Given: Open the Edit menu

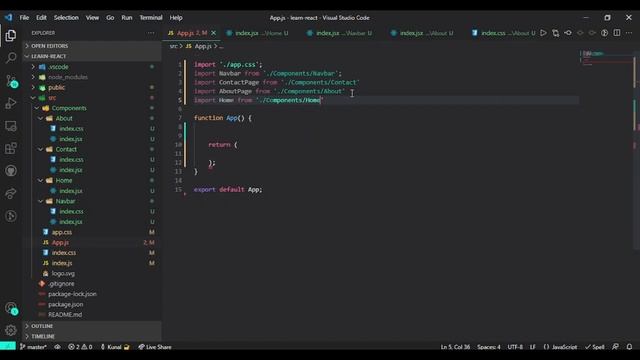Looking at the screenshot, I should (x=41, y=18).
